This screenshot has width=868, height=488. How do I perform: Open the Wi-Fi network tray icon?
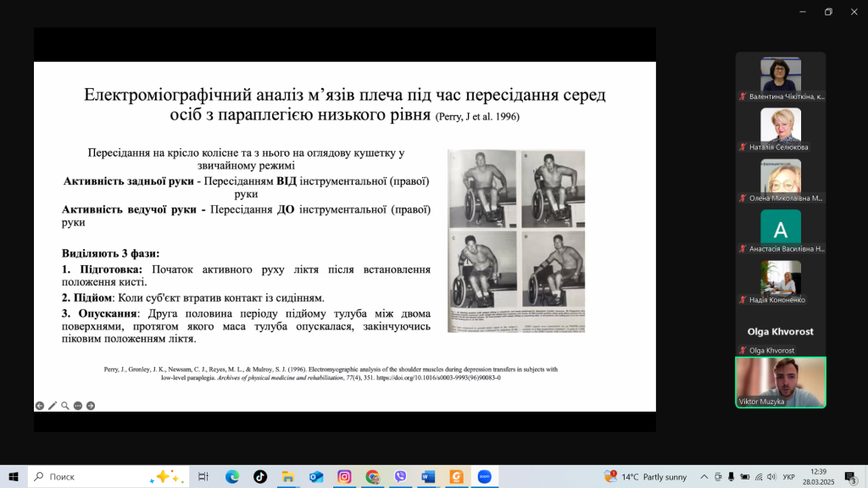759,476
